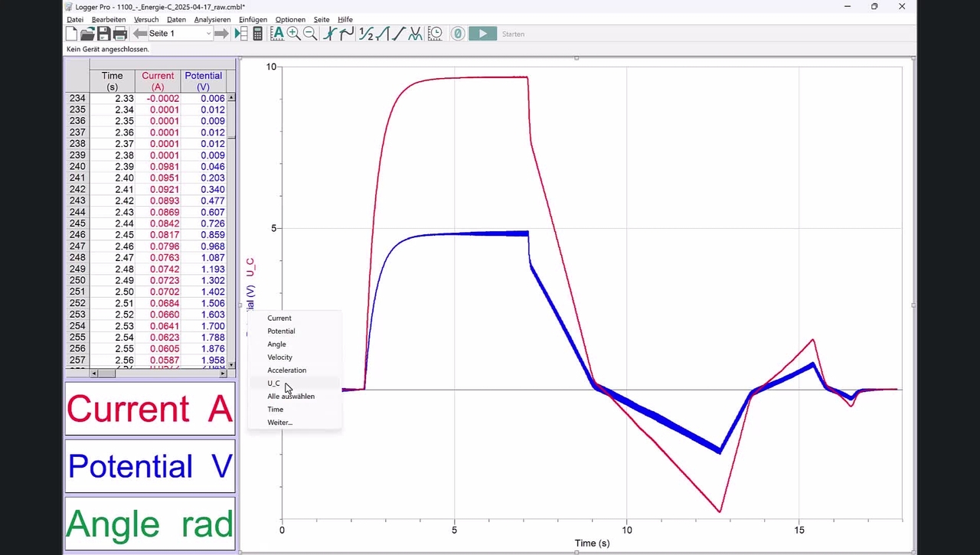The width and height of the screenshot is (980, 555).
Task: Click the Linear Fit icon
Action: (x=399, y=34)
